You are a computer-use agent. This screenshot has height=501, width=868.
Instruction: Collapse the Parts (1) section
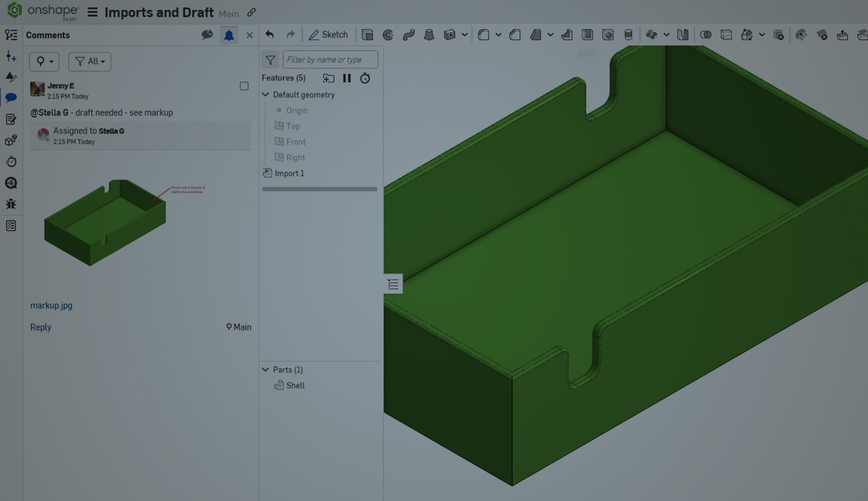pos(265,370)
